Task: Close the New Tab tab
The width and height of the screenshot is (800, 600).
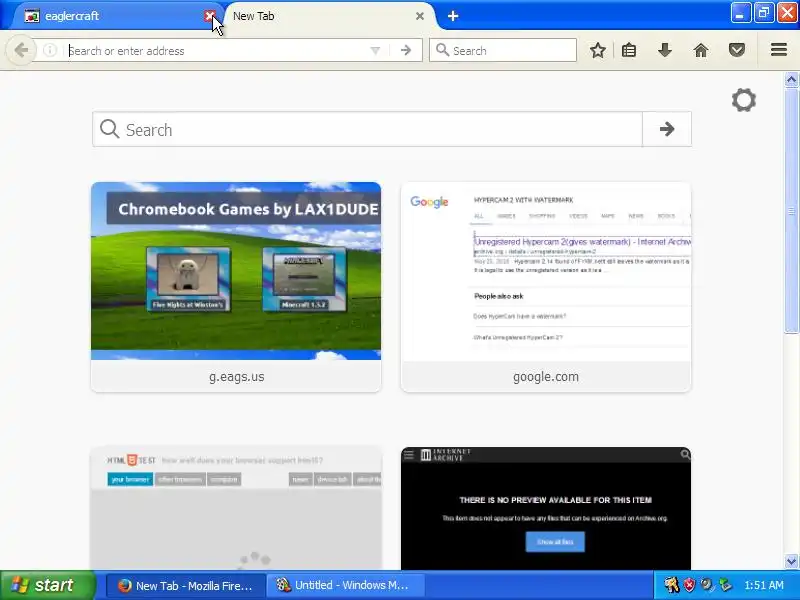Action: (419, 16)
